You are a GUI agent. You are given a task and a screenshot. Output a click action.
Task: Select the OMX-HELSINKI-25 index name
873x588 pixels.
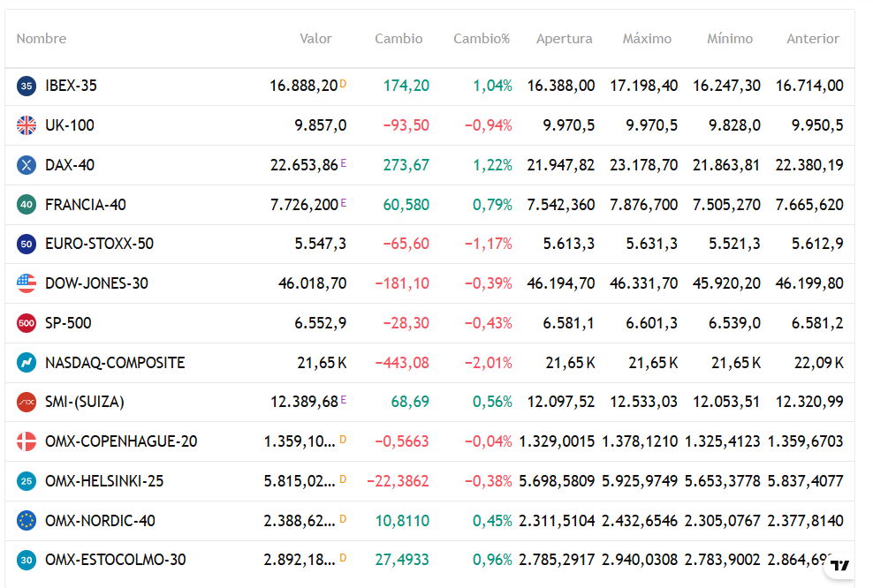tap(104, 481)
